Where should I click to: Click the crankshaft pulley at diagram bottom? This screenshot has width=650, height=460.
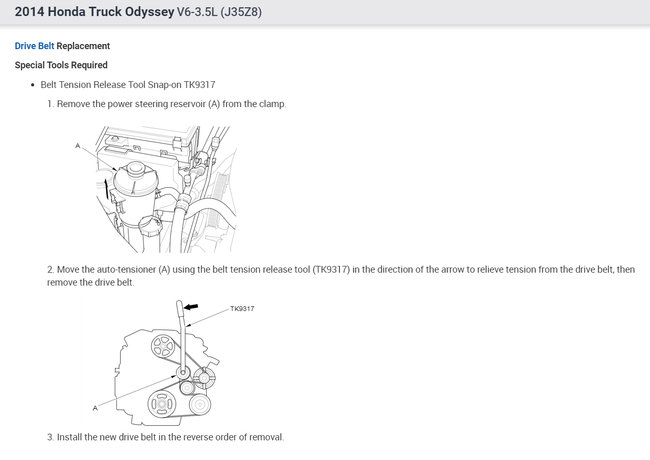coord(161,404)
